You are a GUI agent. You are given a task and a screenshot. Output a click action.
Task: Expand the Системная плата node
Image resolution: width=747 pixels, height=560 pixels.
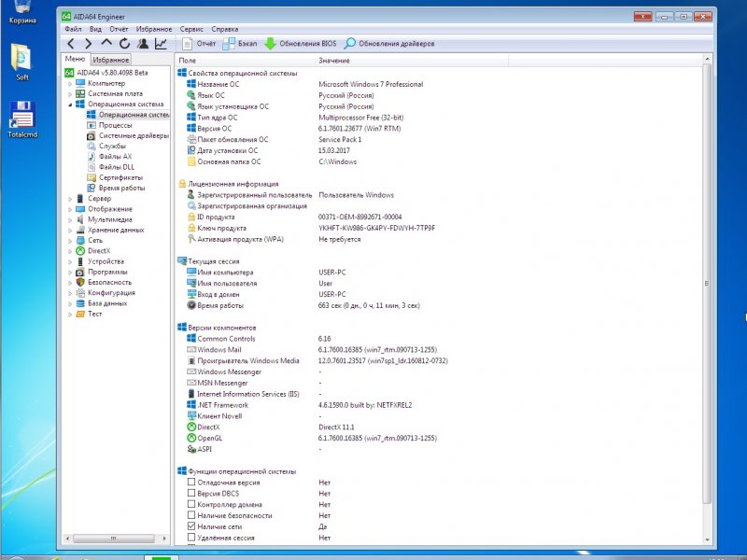70,94
